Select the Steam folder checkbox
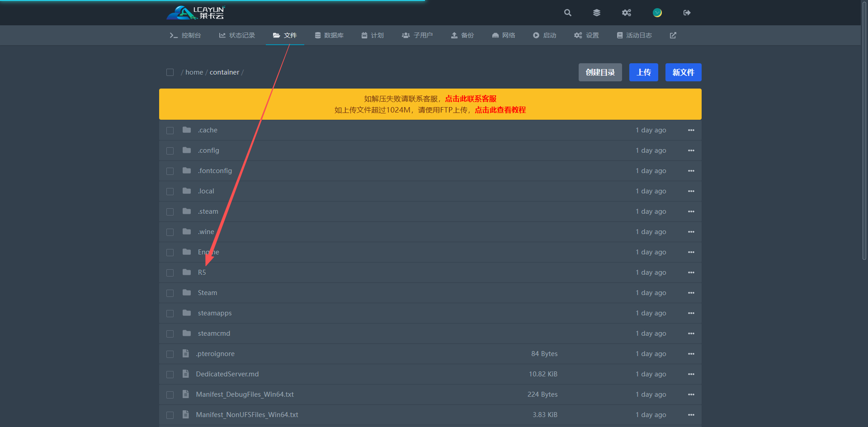 [170, 293]
